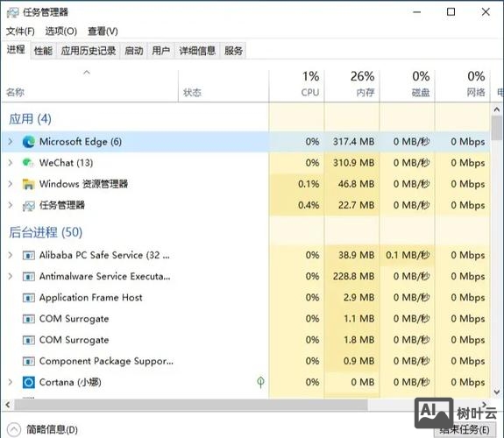504x438 pixels.
Task: Click the horizontal scrollbar left arrow
Action: coord(7,405)
